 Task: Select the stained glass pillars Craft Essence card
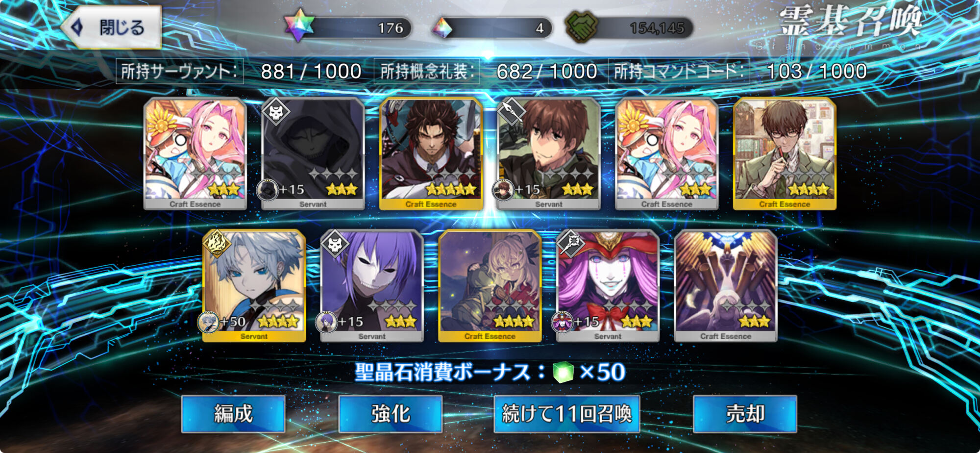726,286
